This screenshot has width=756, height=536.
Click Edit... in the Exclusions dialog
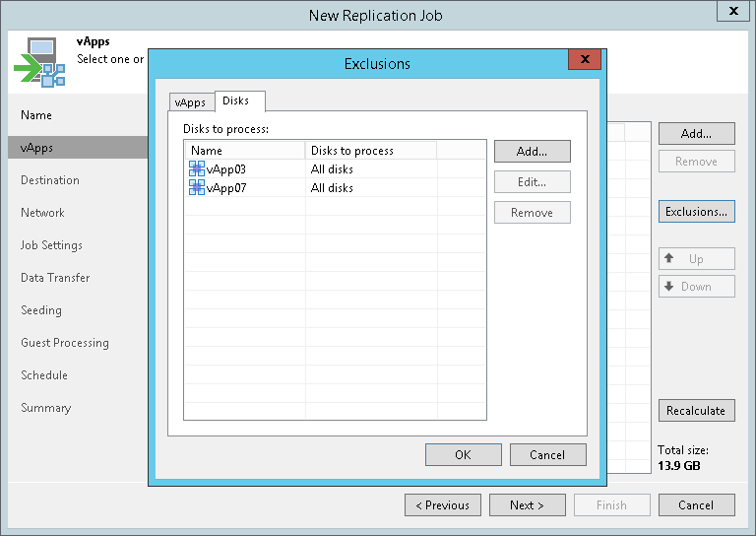(533, 182)
